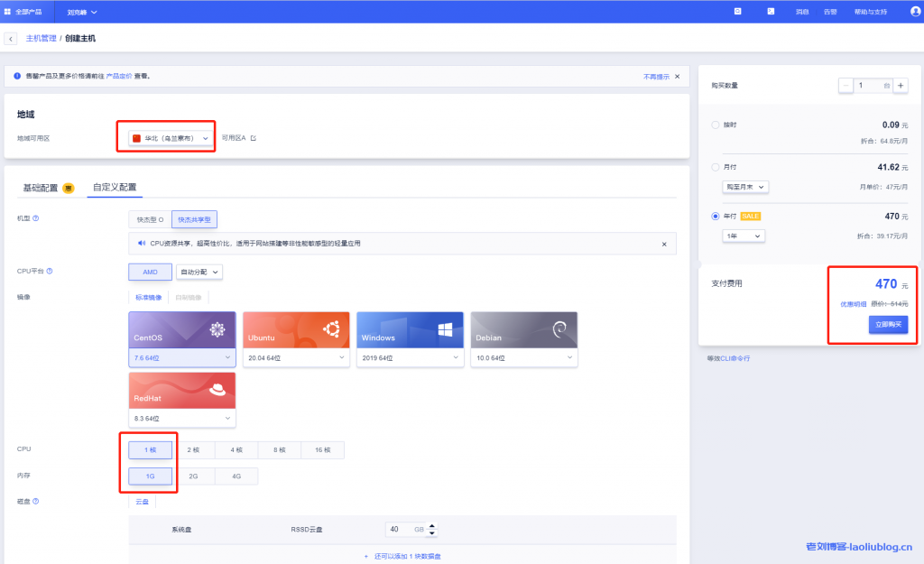Switch to the 基础配置 tab
This screenshot has width=924, height=564.
(41, 188)
